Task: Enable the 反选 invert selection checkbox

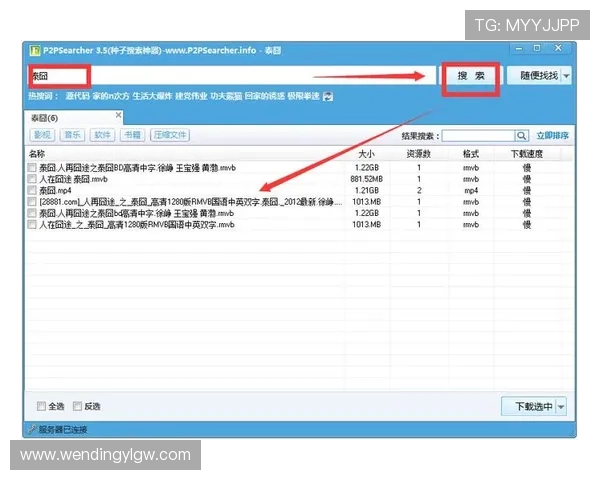Action: point(77,406)
